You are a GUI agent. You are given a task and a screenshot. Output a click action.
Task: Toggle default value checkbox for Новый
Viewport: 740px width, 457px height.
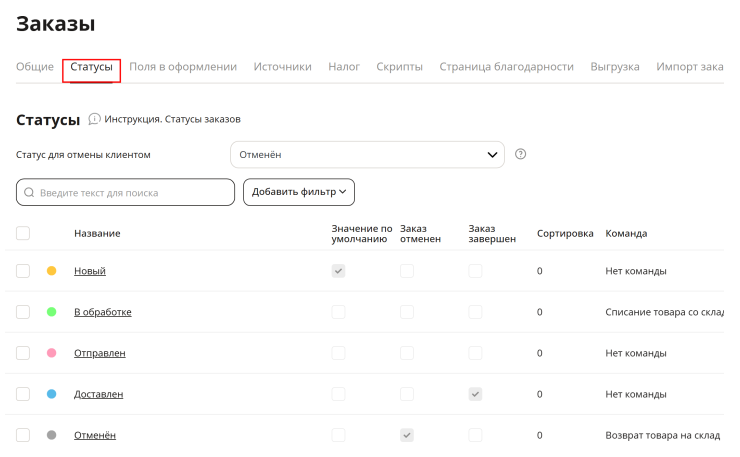coord(338,271)
